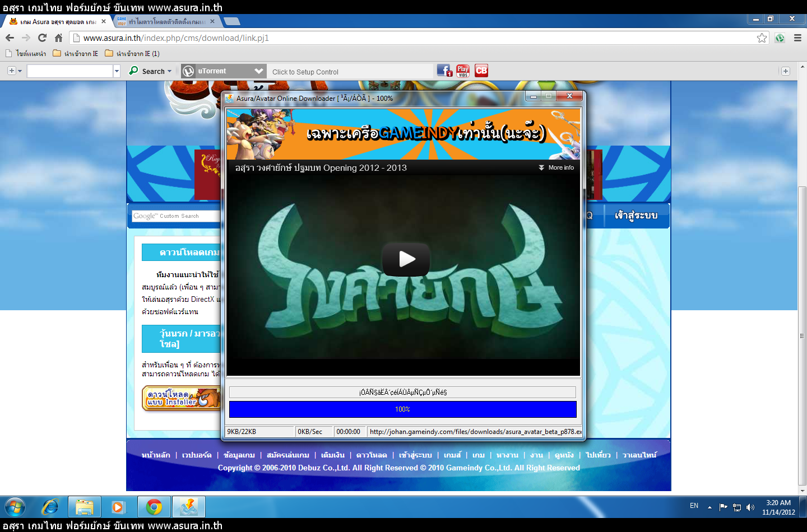Close the second GameIndy tab
This screenshot has height=532, width=807.
(x=212, y=21)
